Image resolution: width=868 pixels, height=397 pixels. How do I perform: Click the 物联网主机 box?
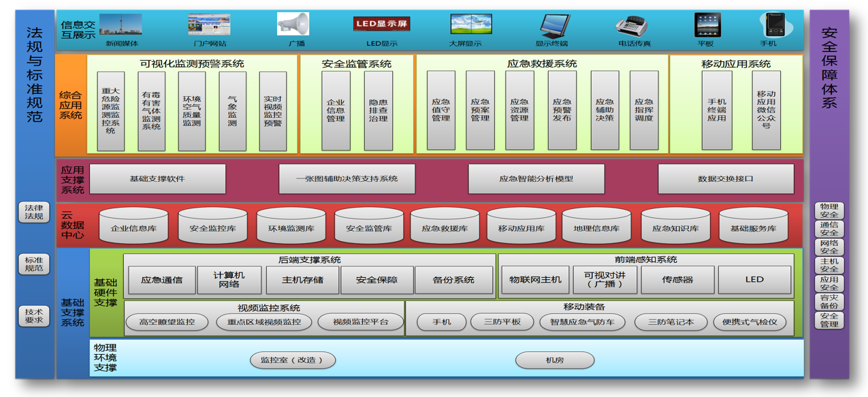pos(535,280)
